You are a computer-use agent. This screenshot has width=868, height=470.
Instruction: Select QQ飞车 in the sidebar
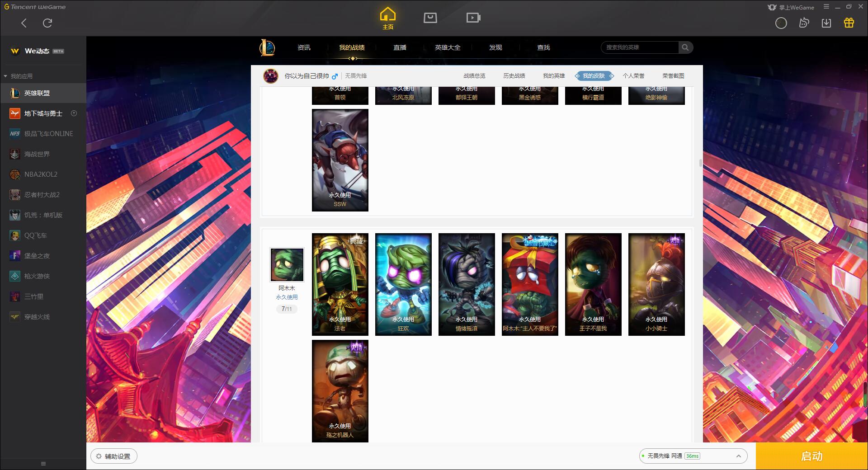[43, 235]
